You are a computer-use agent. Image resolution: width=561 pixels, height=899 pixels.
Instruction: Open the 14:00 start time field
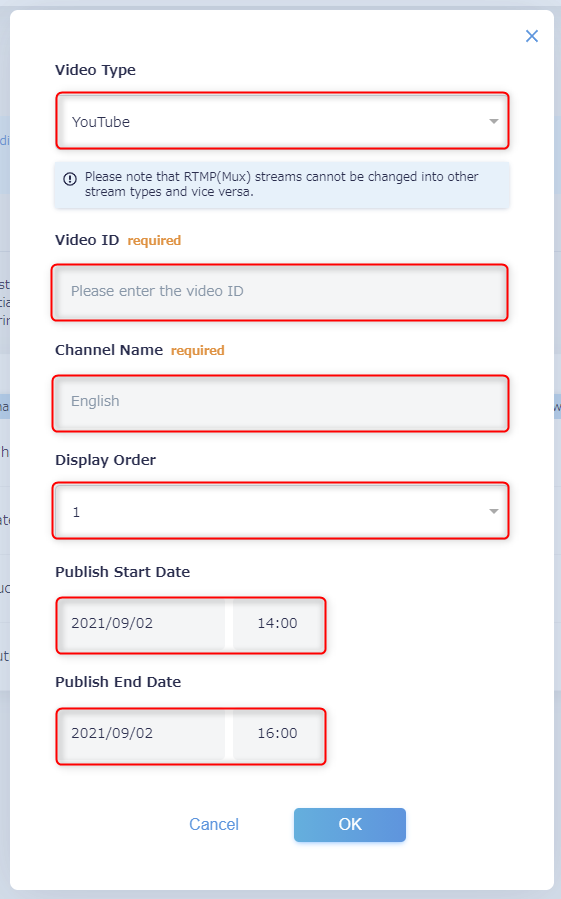pos(278,624)
